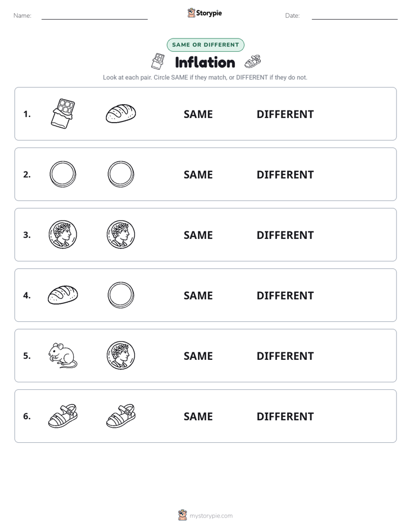
Task: Click the left blank coin in row 2
Action: pyautogui.click(x=63, y=174)
